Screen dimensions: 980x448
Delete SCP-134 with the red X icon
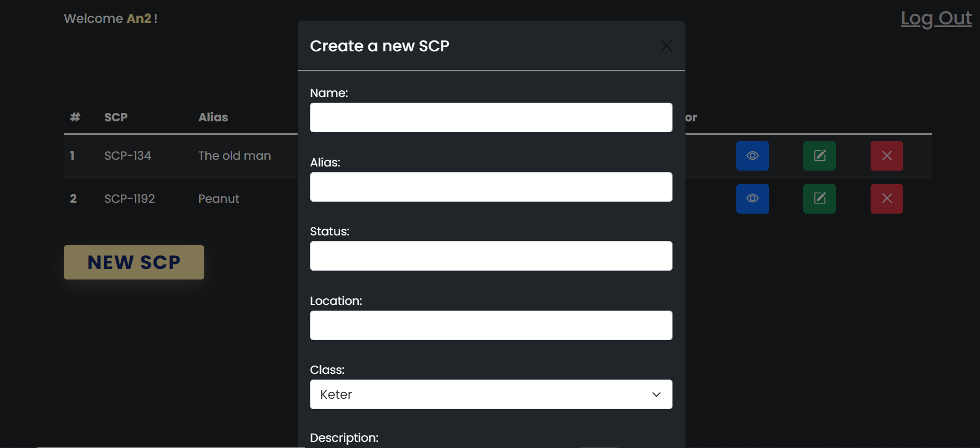pos(887,156)
